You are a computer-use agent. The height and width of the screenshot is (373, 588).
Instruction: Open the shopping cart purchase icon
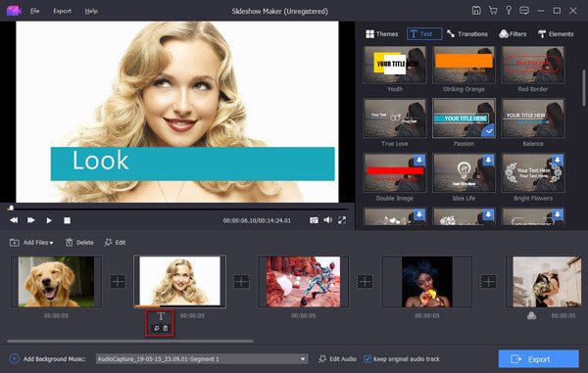click(x=493, y=11)
